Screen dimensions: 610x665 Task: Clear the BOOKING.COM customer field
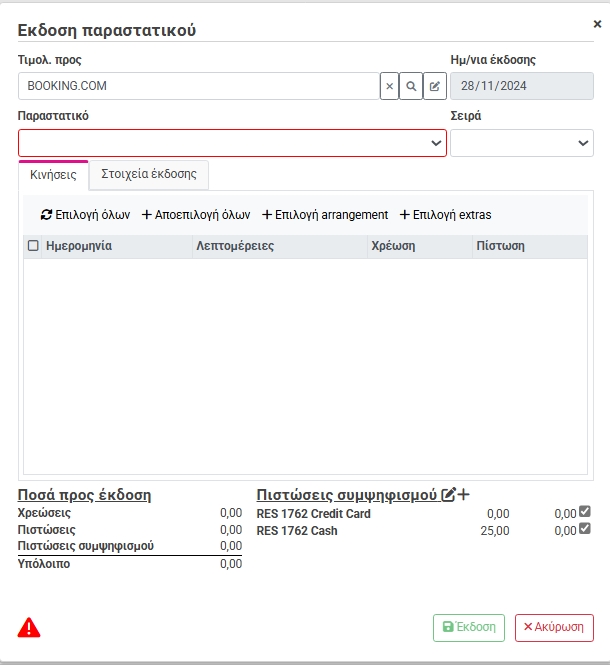pyautogui.click(x=389, y=86)
